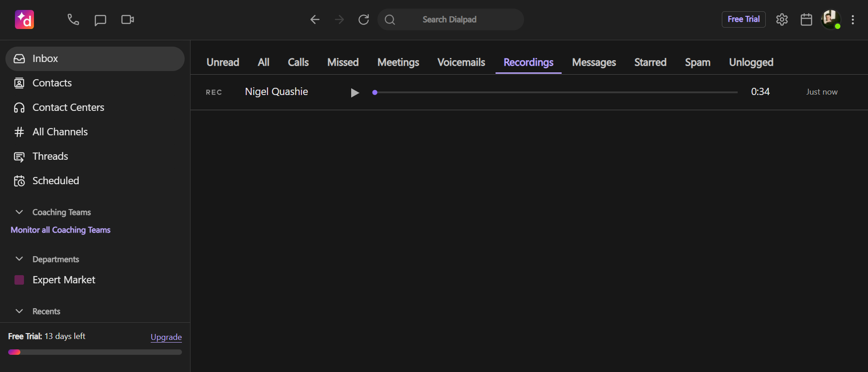Switch to the Meetings tab
868x372 pixels.
click(x=398, y=62)
